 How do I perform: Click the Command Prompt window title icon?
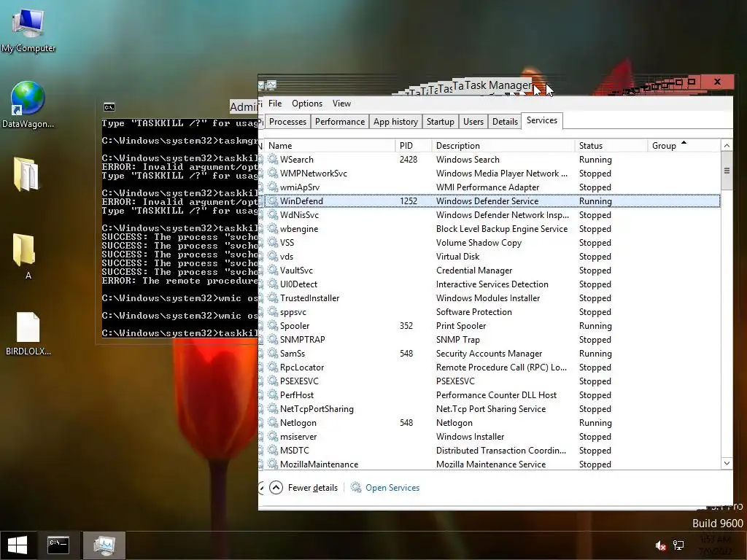point(109,107)
